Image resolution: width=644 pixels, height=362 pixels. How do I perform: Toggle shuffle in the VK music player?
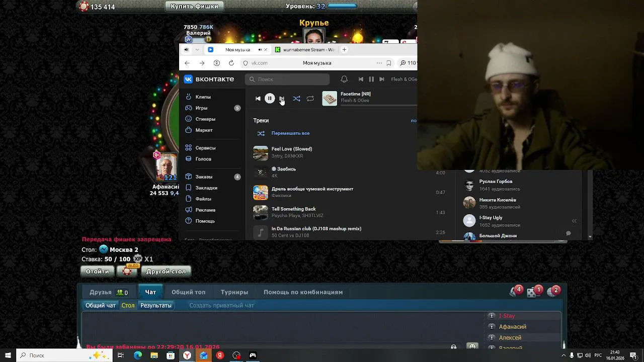click(296, 99)
